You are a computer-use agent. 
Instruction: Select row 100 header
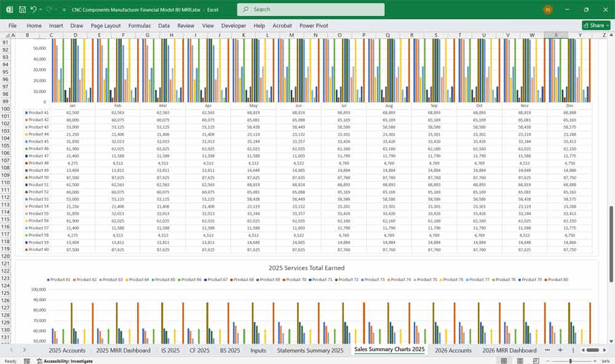click(x=5, y=109)
